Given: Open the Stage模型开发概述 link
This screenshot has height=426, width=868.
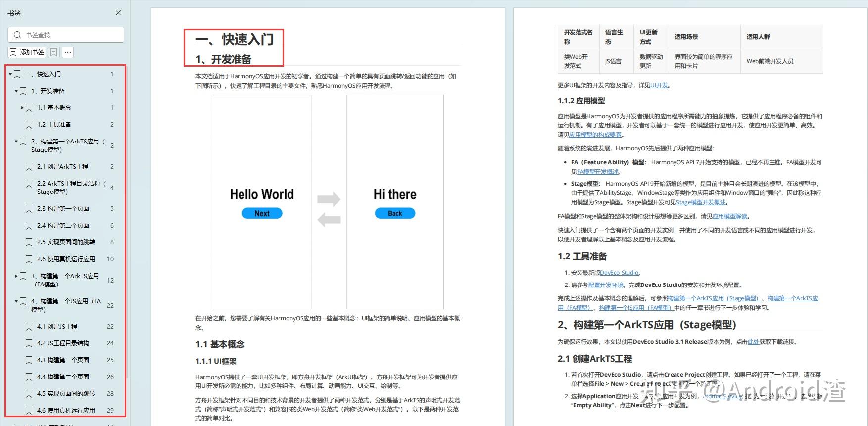Looking at the screenshot, I should point(701,202).
